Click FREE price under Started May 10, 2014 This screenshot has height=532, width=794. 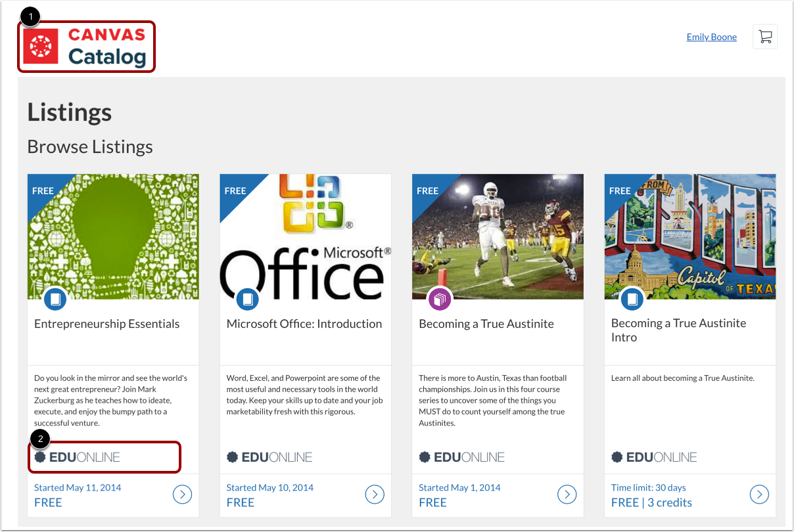(x=241, y=502)
